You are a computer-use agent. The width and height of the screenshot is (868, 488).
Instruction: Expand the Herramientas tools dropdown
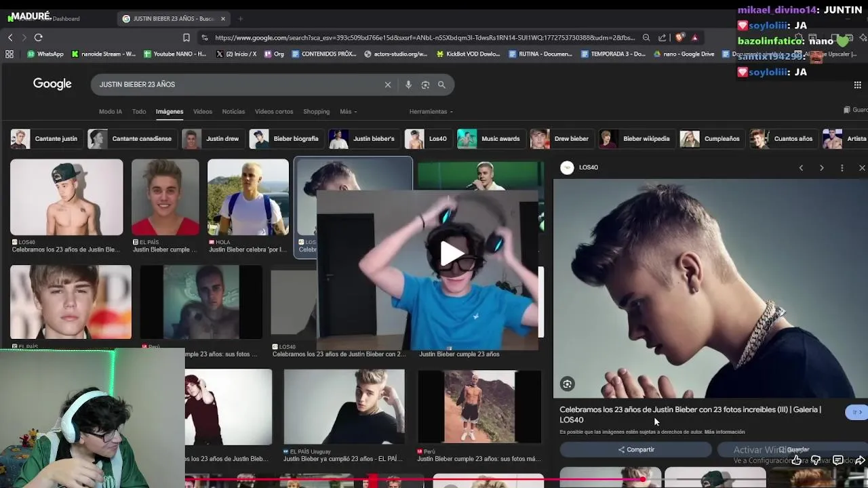click(431, 111)
